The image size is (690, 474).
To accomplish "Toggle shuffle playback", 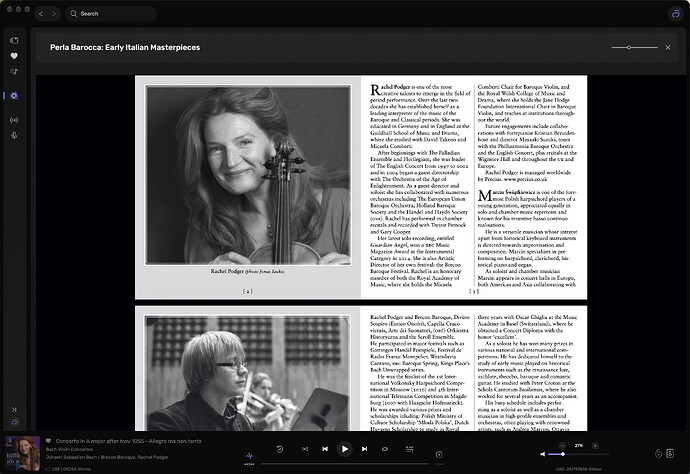I will click(x=305, y=449).
